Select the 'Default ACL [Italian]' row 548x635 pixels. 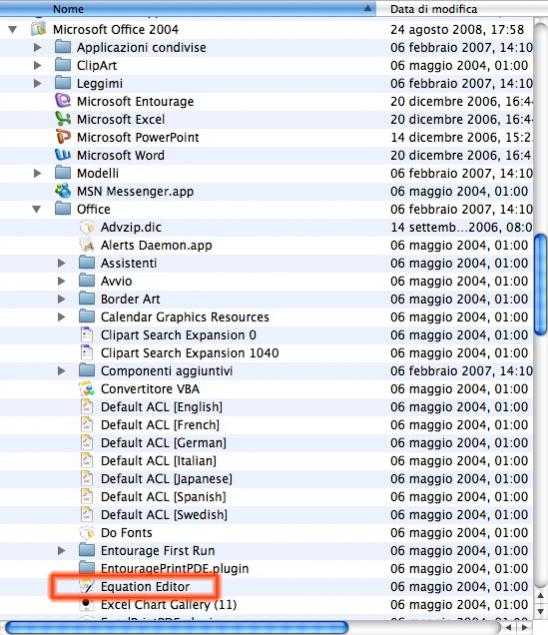(267, 460)
